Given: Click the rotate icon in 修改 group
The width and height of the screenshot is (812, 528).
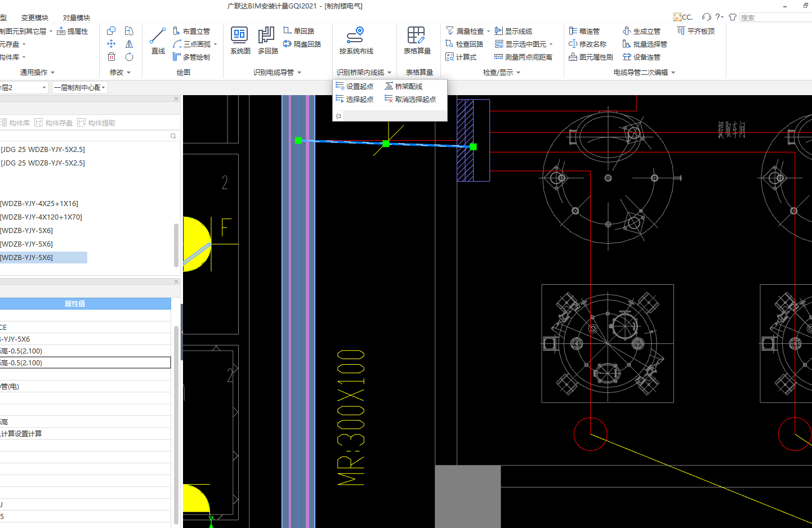Looking at the screenshot, I should tap(130, 57).
